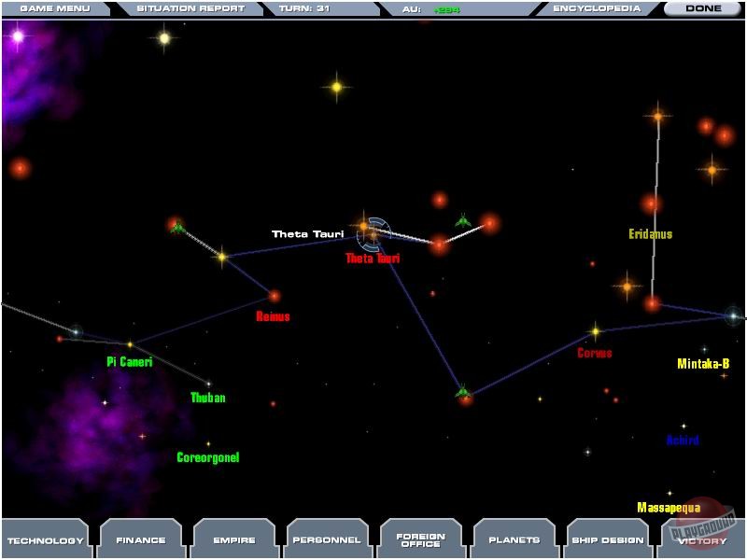747x560 pixels.
Task: Open the Finance screen
Action: (x=141, y=539)
